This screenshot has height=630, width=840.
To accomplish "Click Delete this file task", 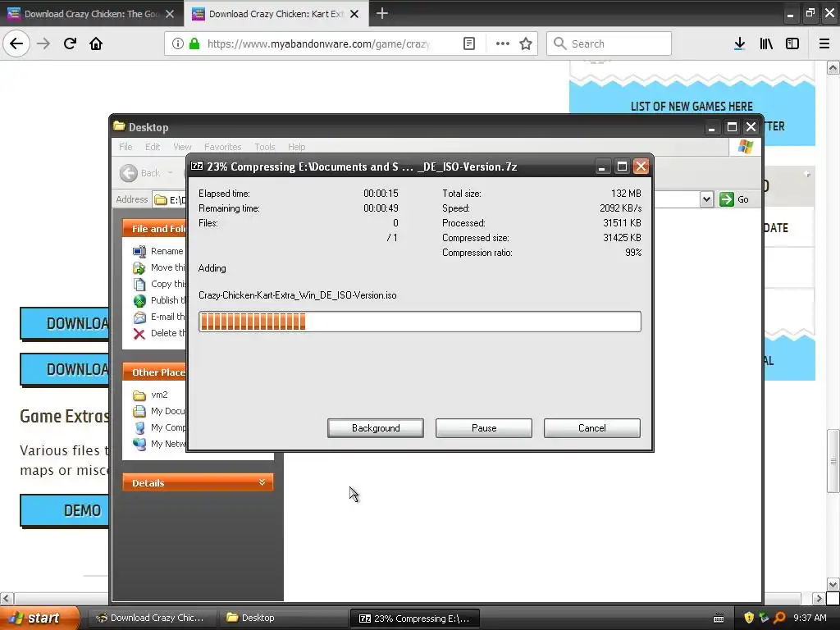I will click(159, 333).
